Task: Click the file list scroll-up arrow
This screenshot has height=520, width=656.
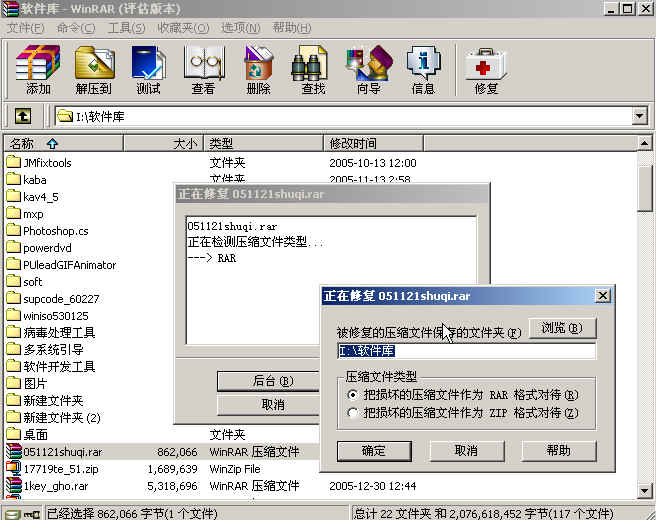Action: (x=645, y=143)
